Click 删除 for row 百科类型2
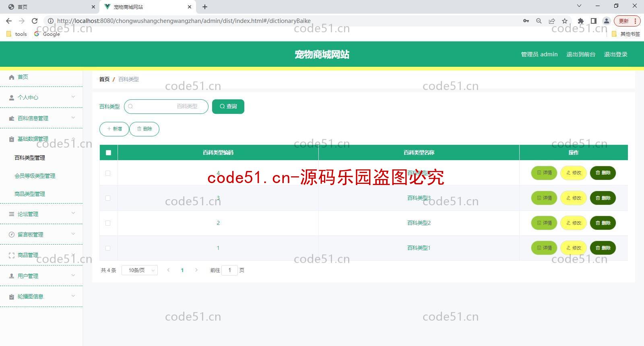644x346 pixels. [x=603, y=223]
